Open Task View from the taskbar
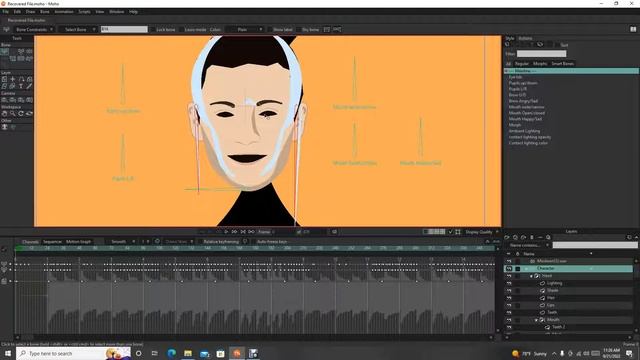640x360 pixels. (155, 353)
